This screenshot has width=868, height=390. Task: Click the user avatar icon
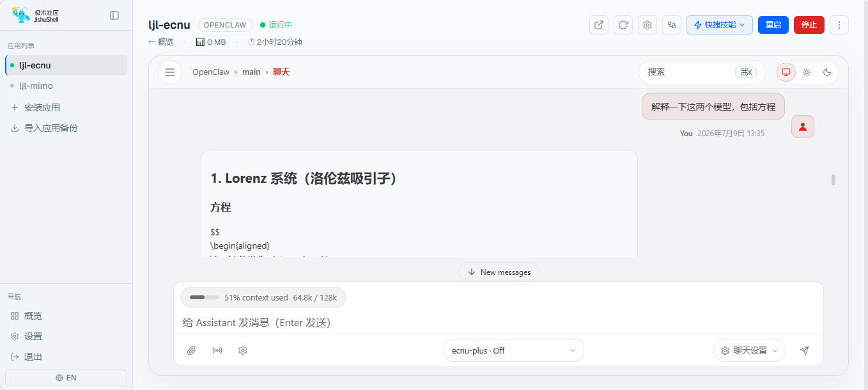803,127
